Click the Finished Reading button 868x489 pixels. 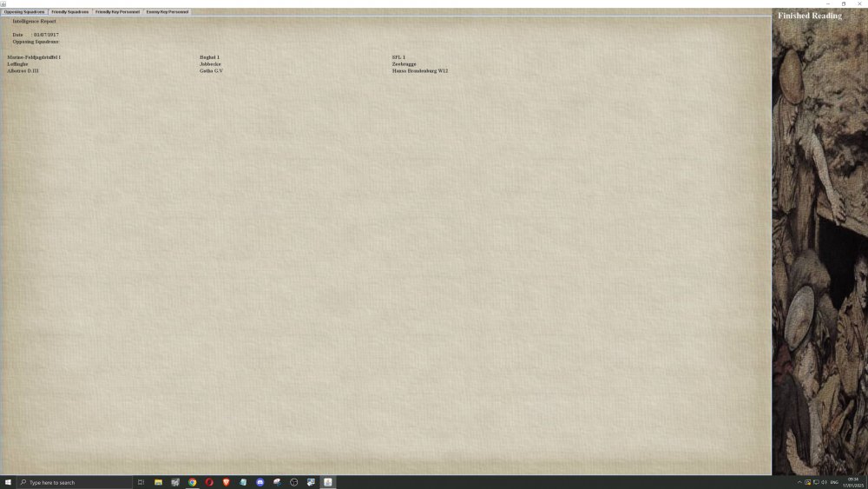[809, 16]
